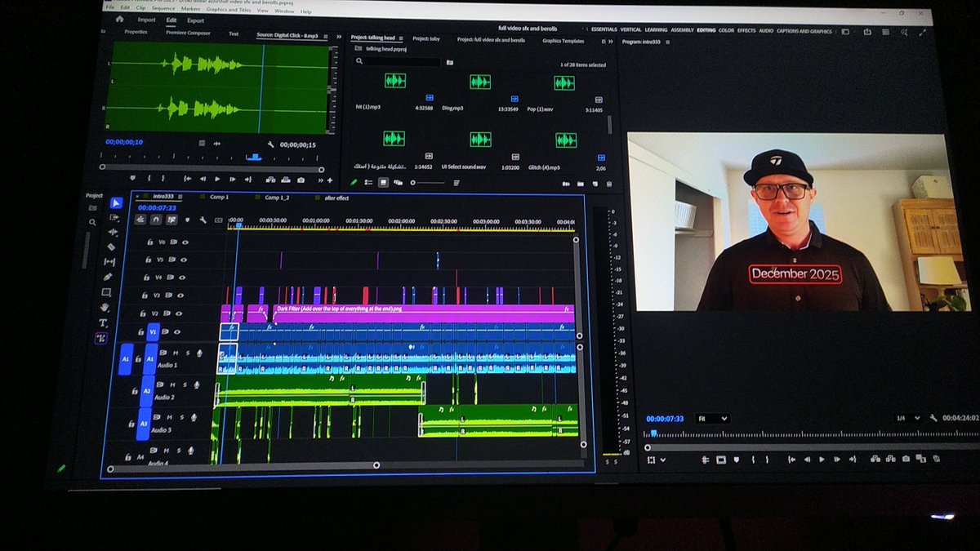Switch to EFFECTS workspace

point(746,30)
